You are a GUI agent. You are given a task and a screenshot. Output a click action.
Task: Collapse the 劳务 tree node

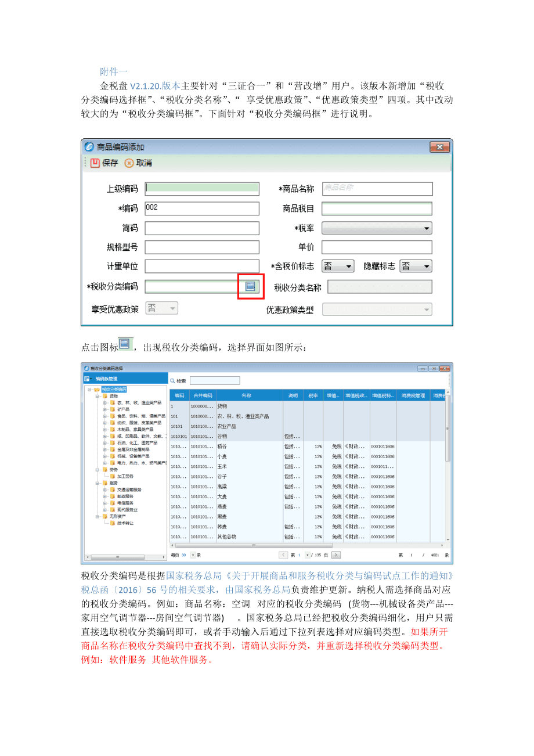point(97,469)
